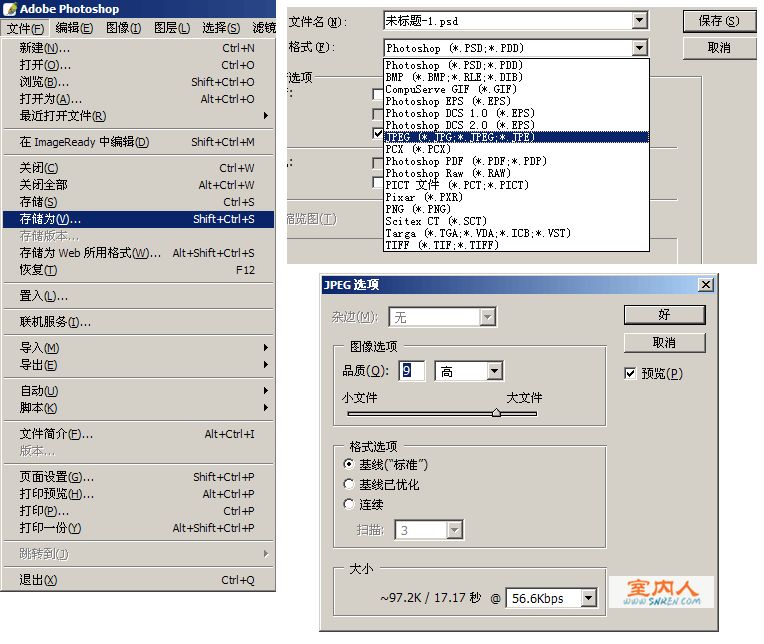This screenshot has height=644, width=764.
Task: Select 基线("标准") radio button
Action: 349,464
